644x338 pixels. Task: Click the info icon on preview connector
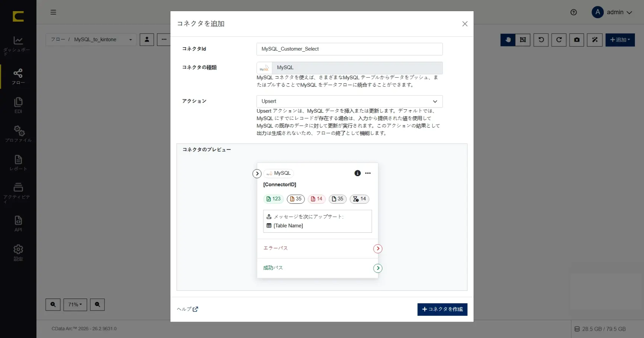click(358, 173)
